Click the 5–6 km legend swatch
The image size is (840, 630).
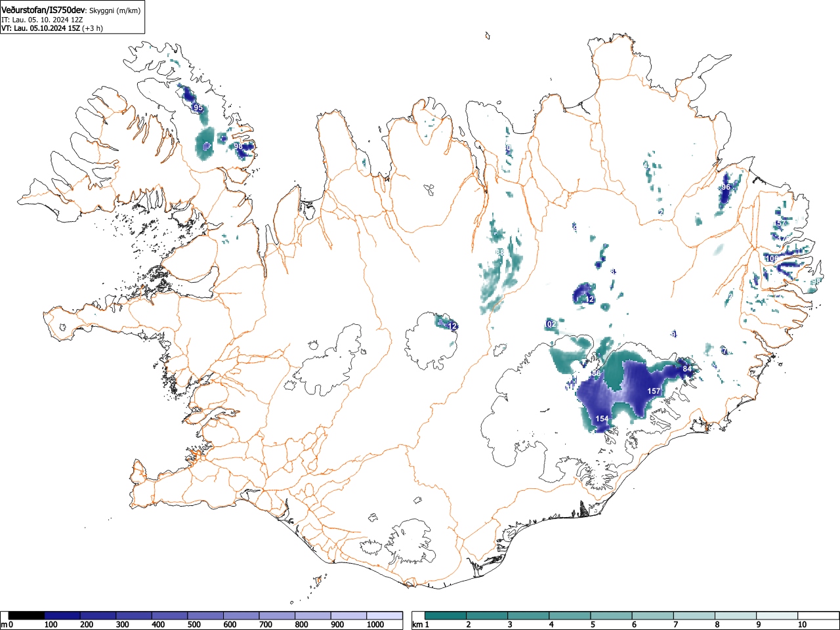coord(612,616)
